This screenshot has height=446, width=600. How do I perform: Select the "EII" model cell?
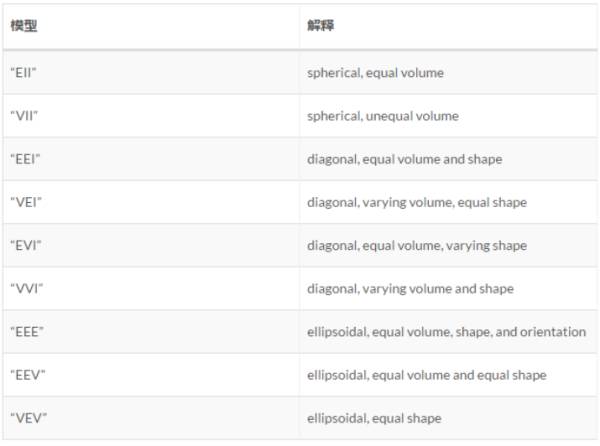(x=24, y=72)
